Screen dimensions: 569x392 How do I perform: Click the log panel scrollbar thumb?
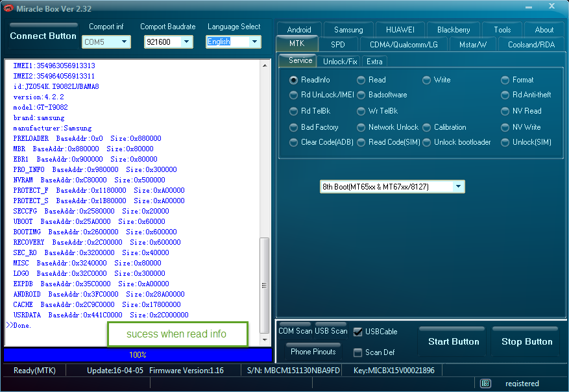click(x=265, y=286)
